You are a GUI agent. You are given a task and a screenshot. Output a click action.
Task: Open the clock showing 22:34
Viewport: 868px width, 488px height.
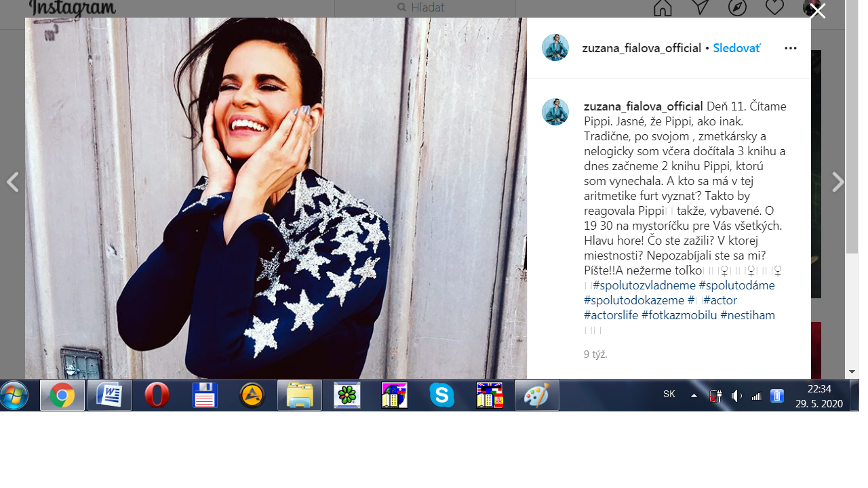[819, 396]
